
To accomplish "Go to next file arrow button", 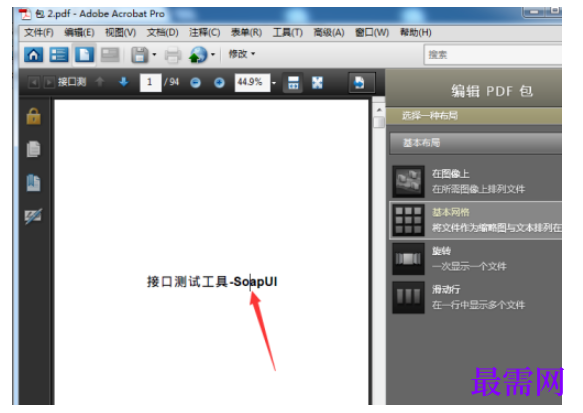I will (x=49, y=82).
